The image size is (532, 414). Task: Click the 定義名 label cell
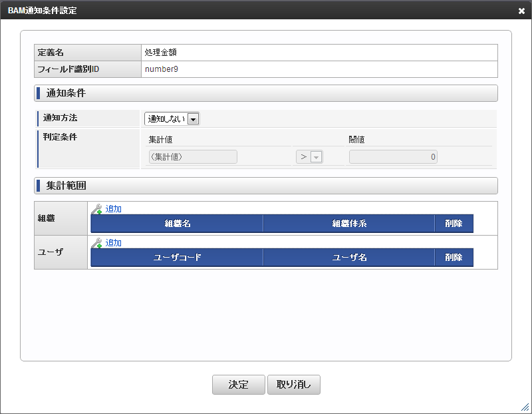pos(88,53)
